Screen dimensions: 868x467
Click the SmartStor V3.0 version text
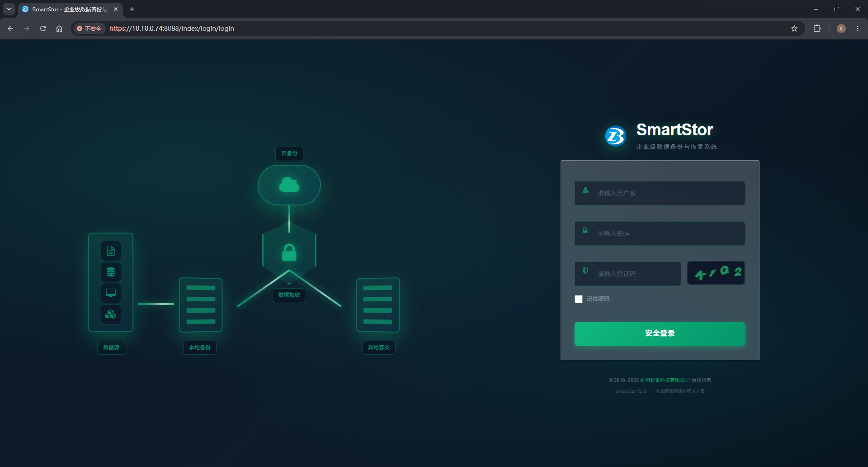tap(631, 391)
